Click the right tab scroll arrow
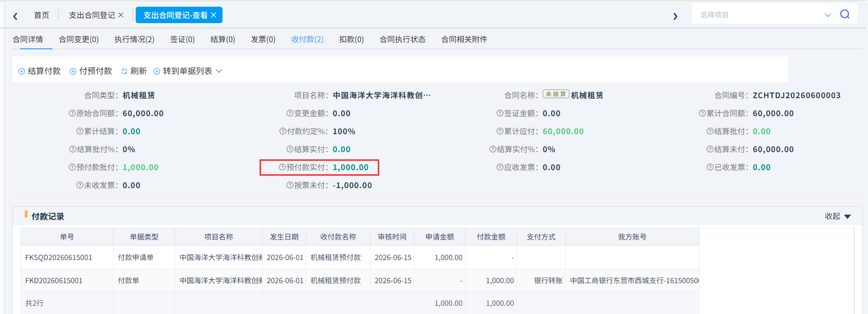Image resolution: width=868 pixels, height=314 pixels. point(675,16)
